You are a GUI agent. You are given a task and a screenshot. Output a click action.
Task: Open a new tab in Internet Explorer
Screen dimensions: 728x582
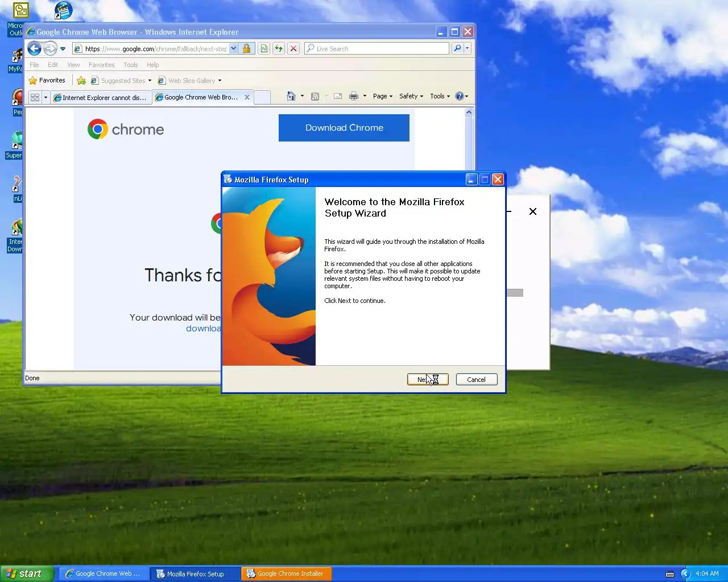click(x=262, y=97)
